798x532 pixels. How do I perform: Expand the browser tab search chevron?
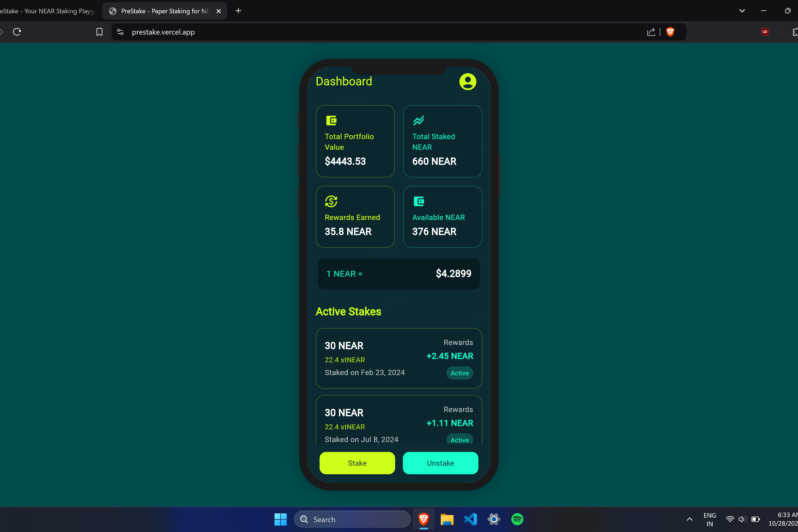(742, 11)
